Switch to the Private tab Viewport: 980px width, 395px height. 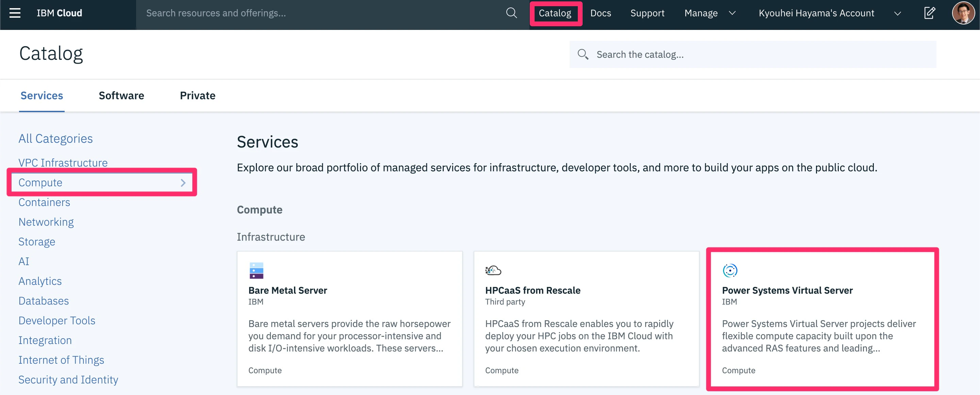click(197, 96)
